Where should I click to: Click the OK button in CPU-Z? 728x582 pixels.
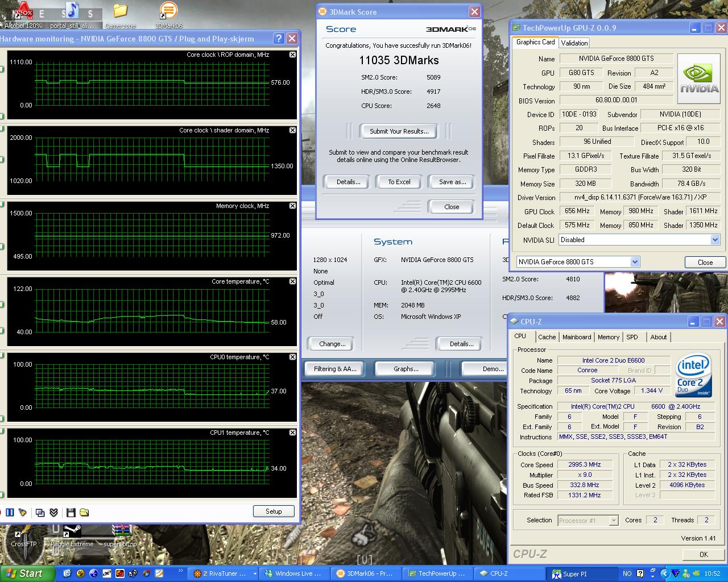704,554
